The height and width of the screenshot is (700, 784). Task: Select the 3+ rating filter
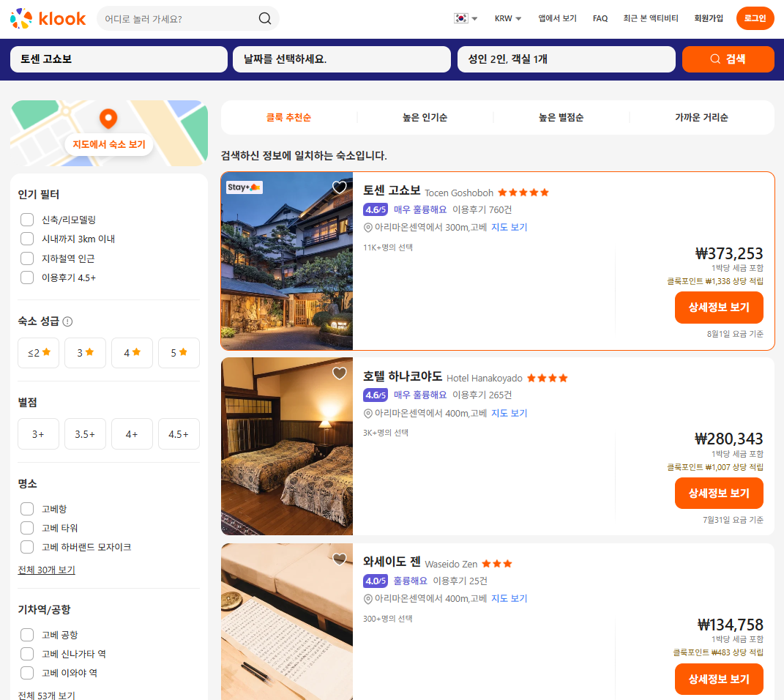point(39,434)
